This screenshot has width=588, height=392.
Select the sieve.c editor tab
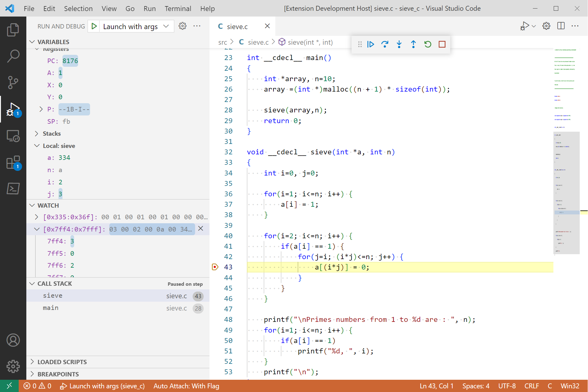237,27
